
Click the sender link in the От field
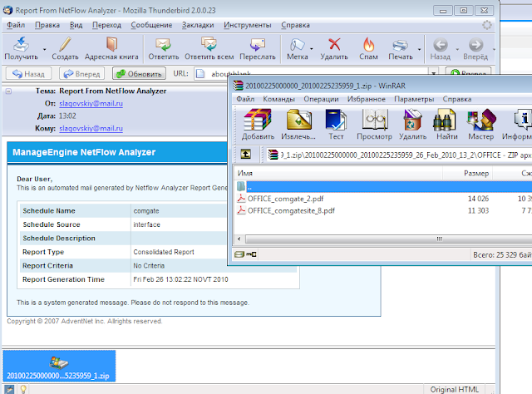[91, 104]
